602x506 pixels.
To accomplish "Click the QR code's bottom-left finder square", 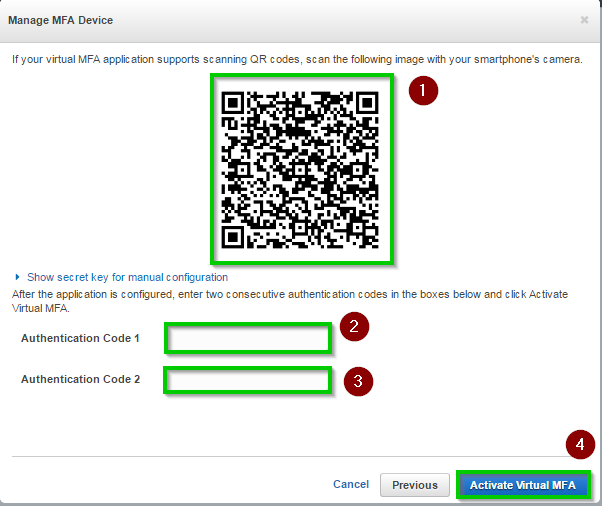I will [234, 236].
